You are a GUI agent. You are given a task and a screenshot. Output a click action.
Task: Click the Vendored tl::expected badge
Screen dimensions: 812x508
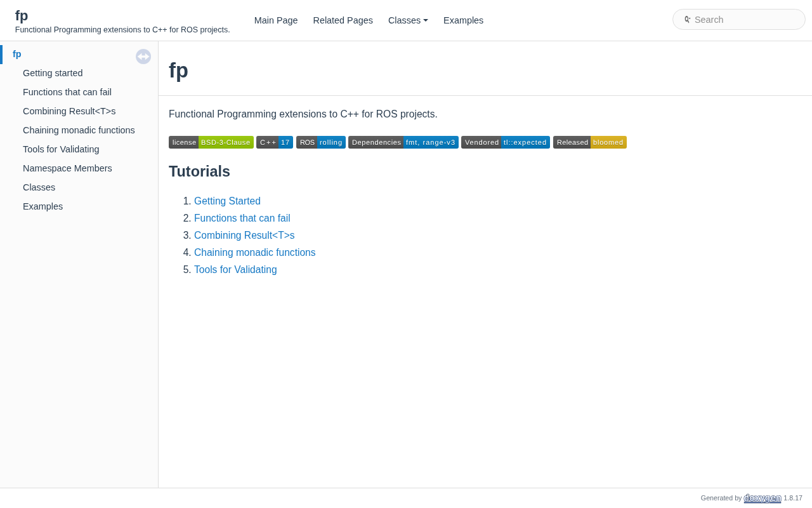[506, 142]
